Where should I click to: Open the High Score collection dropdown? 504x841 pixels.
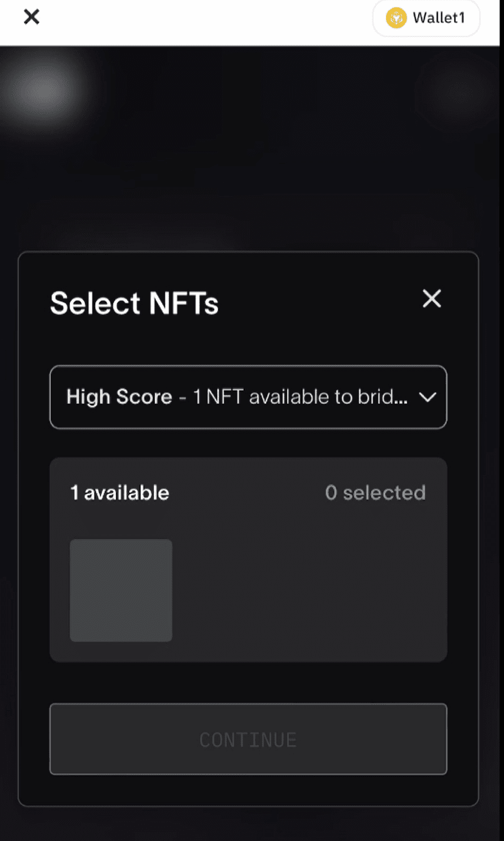pyautogui.click(x=248, y=397)
